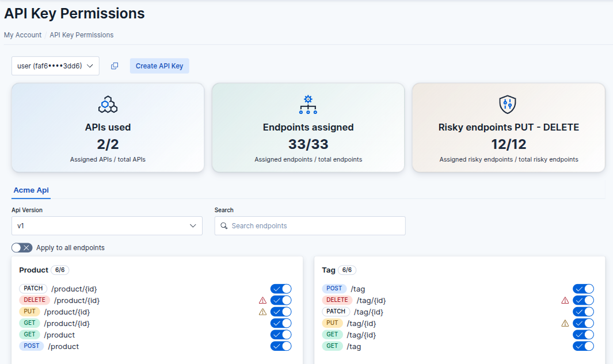
Task: Click the PATCH badge for /product/{id}
Action: click(x=33, y=289)
